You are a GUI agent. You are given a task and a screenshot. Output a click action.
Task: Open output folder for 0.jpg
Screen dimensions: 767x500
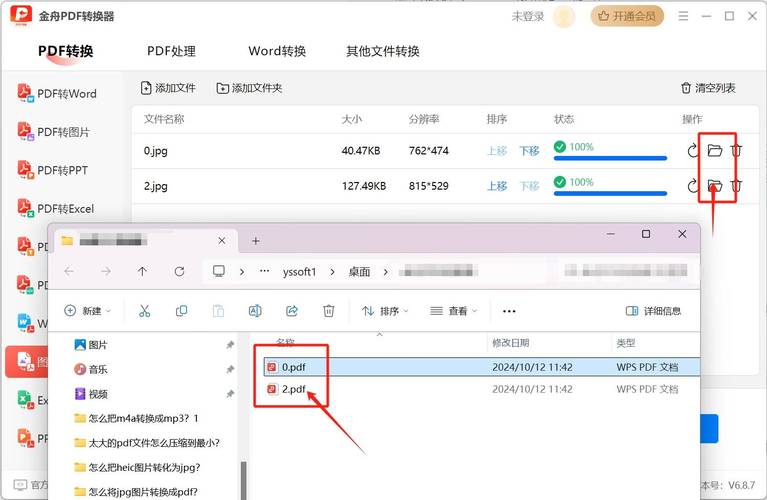715,150
